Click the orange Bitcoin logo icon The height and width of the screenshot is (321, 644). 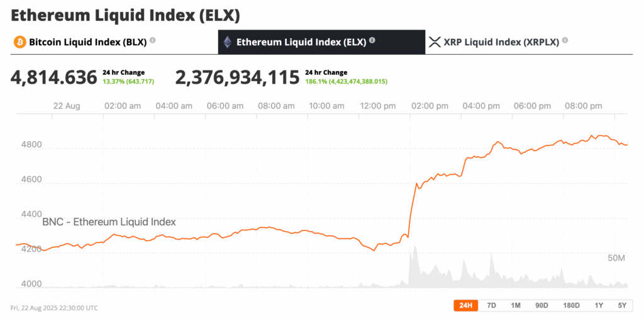pos(19,42)
